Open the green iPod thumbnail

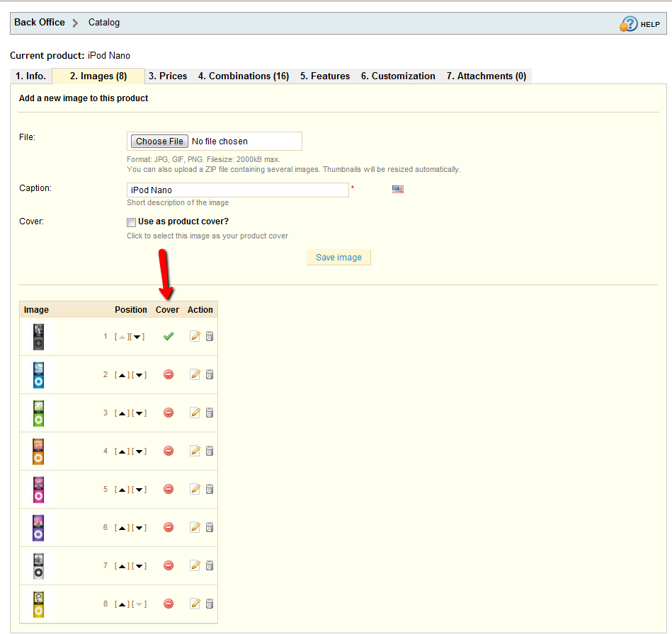point(38,413)
